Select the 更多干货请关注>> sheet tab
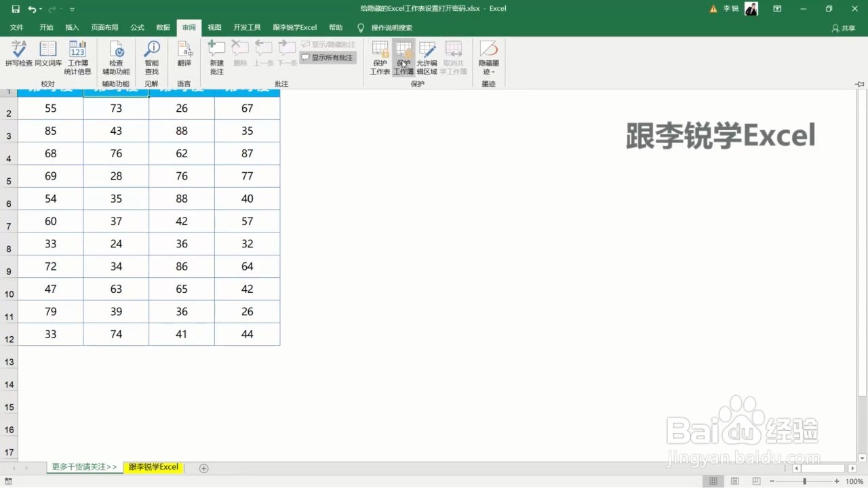This screenshot has height=488, width=868. click(84, 467)
